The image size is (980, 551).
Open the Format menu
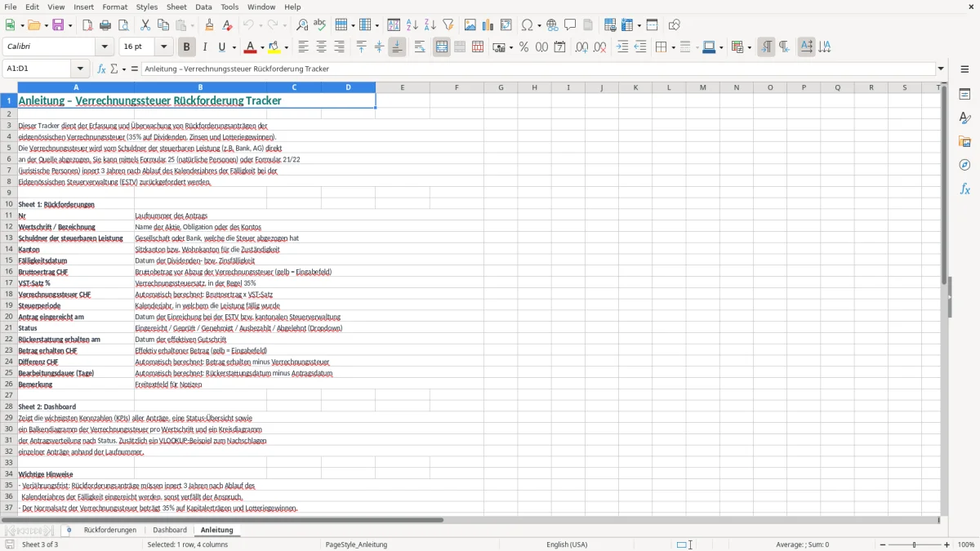[115, 7]
